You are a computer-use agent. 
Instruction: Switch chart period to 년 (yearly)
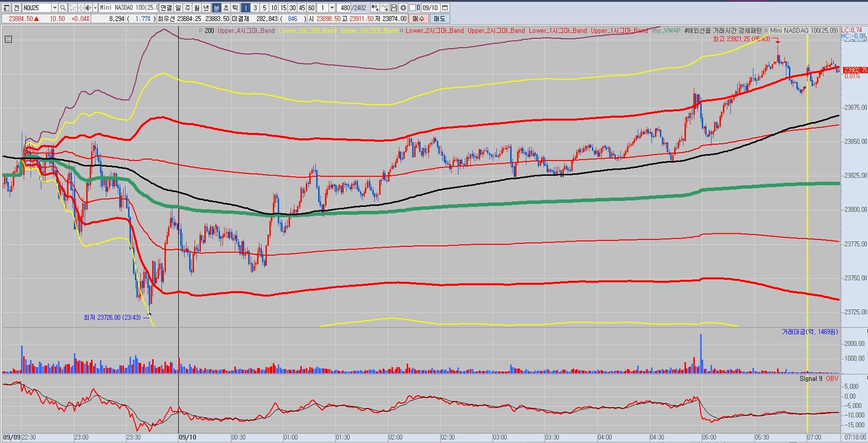[x=207, y=8]
